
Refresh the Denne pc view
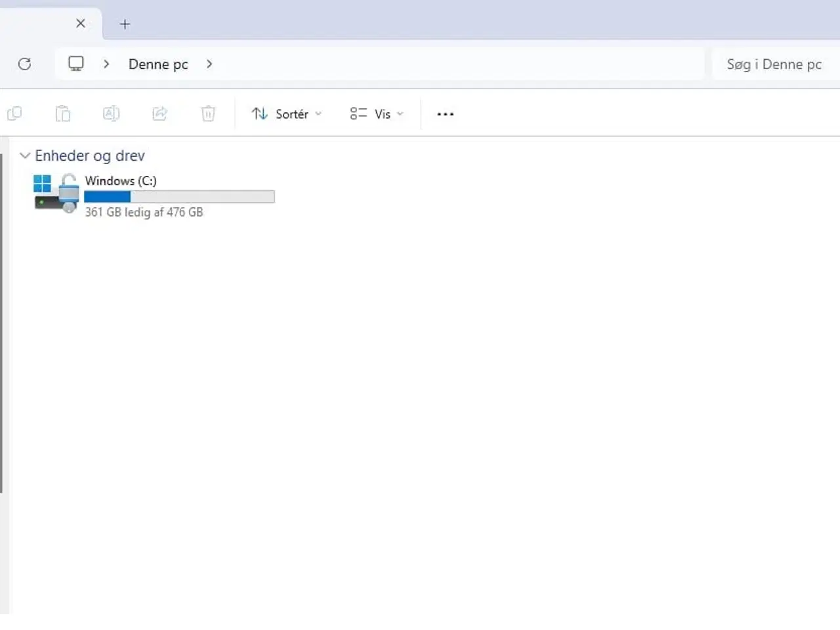click(x=25, y=64)
